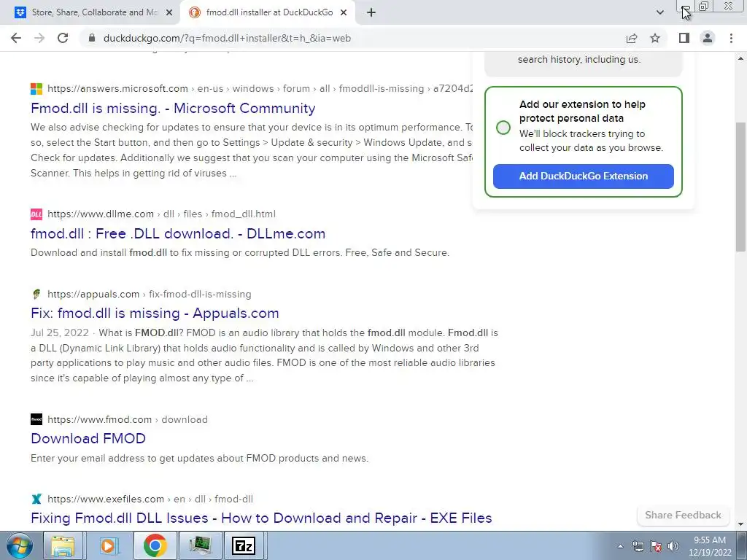The image size is (747, 560).
Task: Reload the DuckDuckGo page
Action: click(63, 38)
